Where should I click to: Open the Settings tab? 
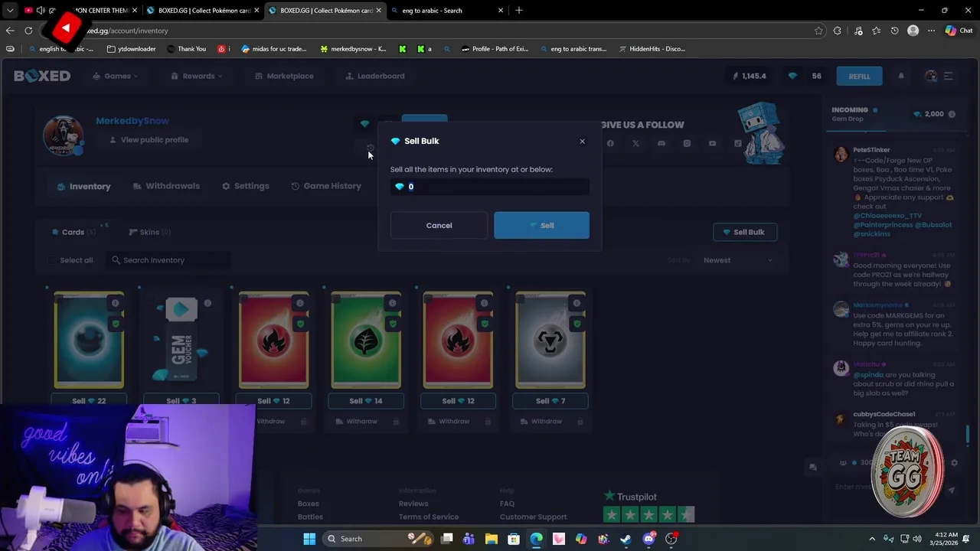245,186
